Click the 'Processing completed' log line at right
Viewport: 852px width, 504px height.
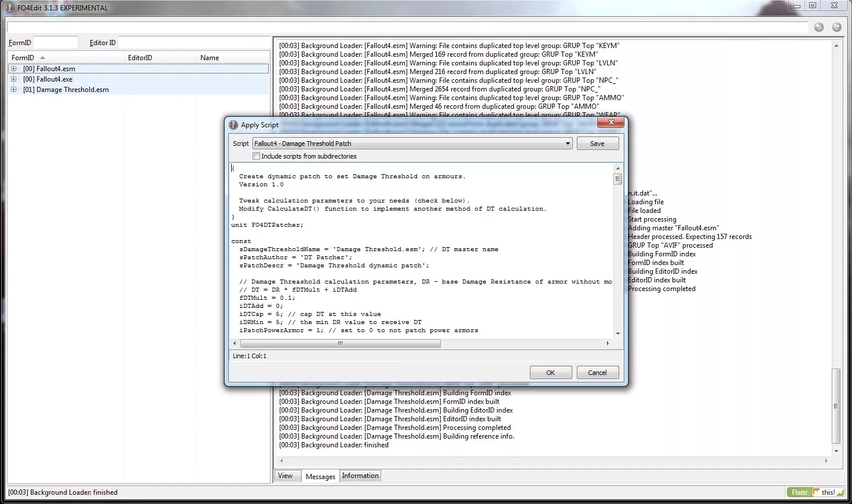[x=661, y=289]
